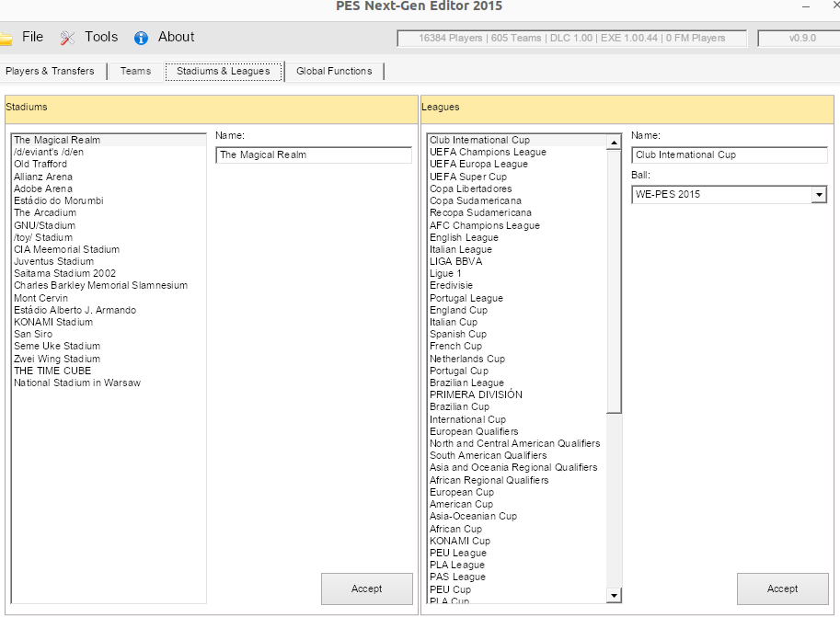This screenshot has height=617, width=840.
Task: Click the Ball combo box arrow
Action: tap(819, 194)
